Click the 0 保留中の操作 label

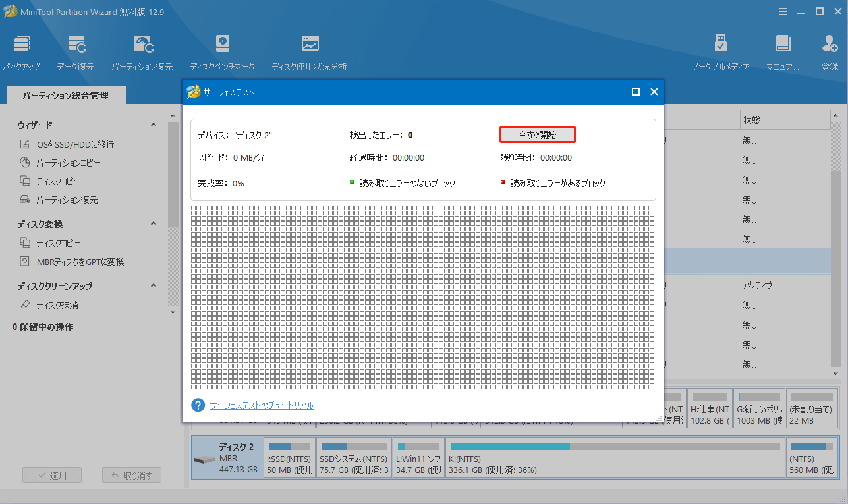[x=43, y=327]
